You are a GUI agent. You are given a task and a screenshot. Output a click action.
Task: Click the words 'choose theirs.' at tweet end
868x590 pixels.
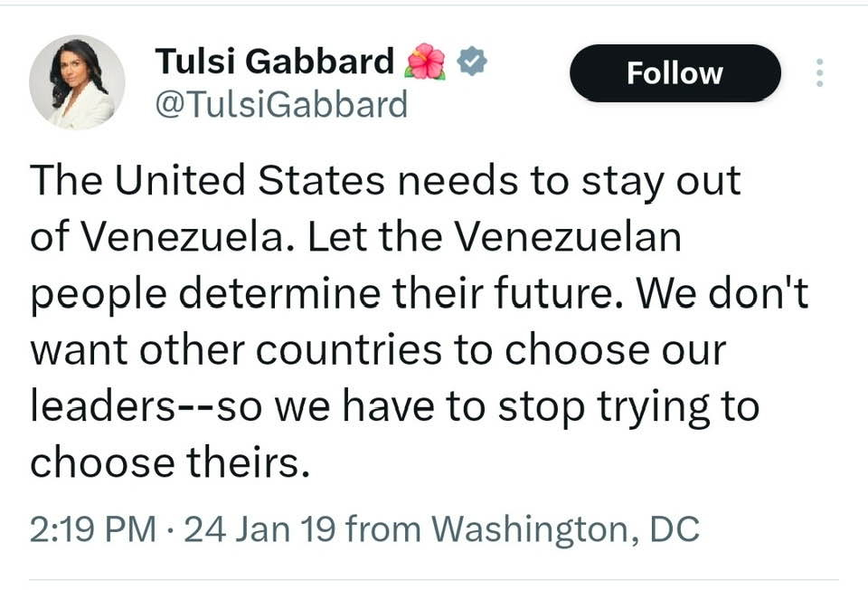[170, 462]
